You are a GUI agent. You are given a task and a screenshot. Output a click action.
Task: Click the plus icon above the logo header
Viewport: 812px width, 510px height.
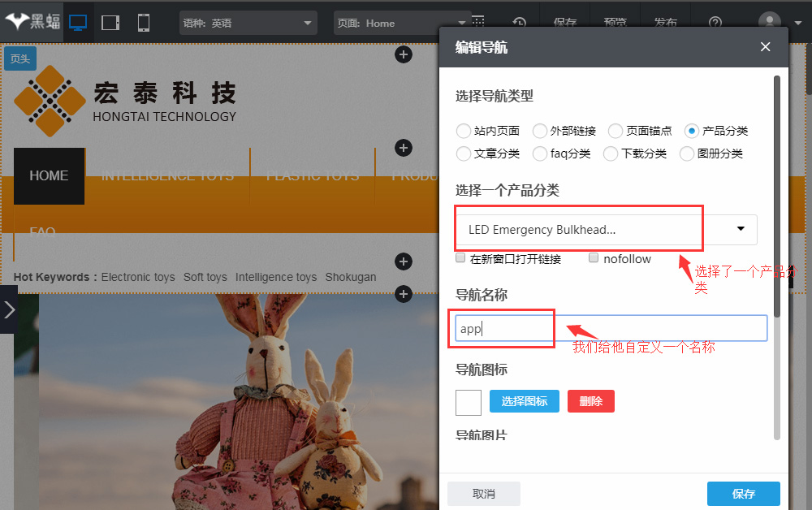tap(404, 54)
